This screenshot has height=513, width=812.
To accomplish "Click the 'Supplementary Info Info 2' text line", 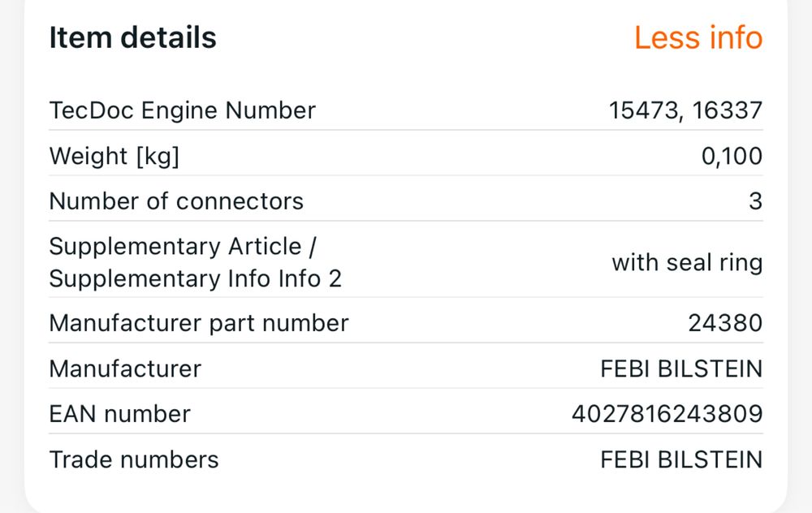I will [x=195, y=278].
